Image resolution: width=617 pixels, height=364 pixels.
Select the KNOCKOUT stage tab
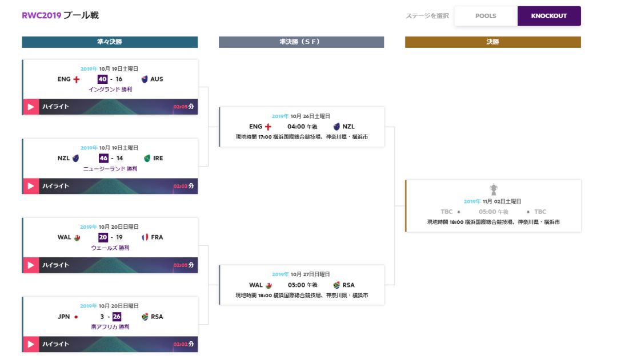549,16
